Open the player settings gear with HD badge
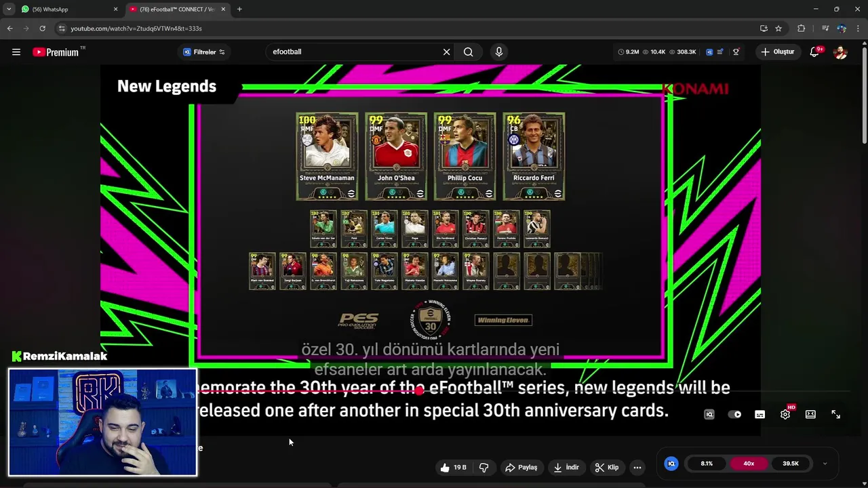868x488 pixels. point(785,413)
